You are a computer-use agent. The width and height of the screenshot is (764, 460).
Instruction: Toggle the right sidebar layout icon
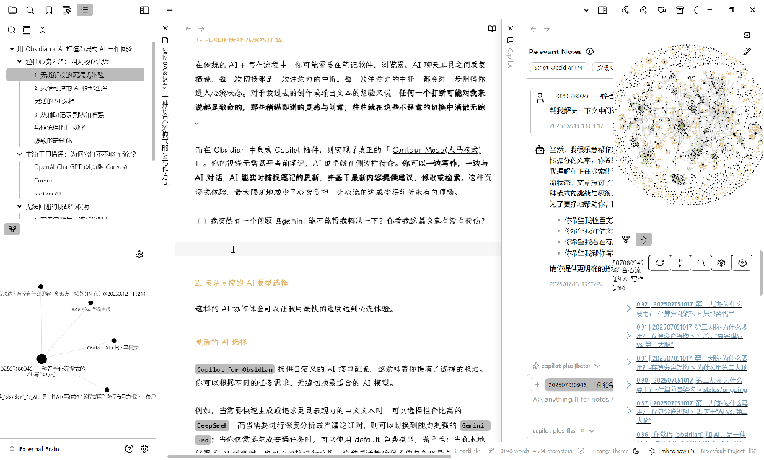click(x=603, y=10)
